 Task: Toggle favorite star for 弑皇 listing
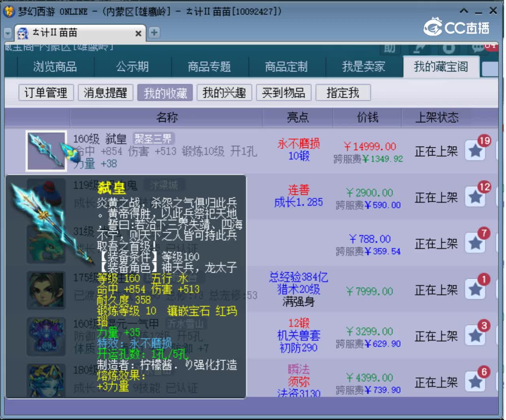pyautogui.click(x=475, y=151)
